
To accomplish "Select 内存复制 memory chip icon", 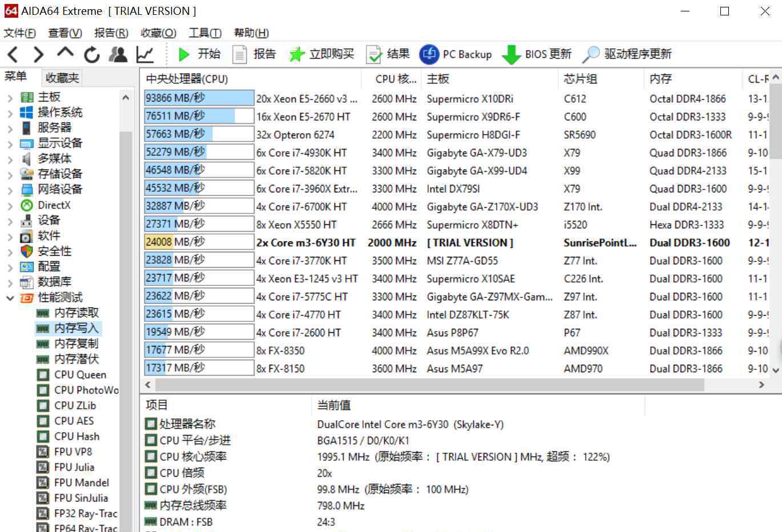I will (43, 344).
